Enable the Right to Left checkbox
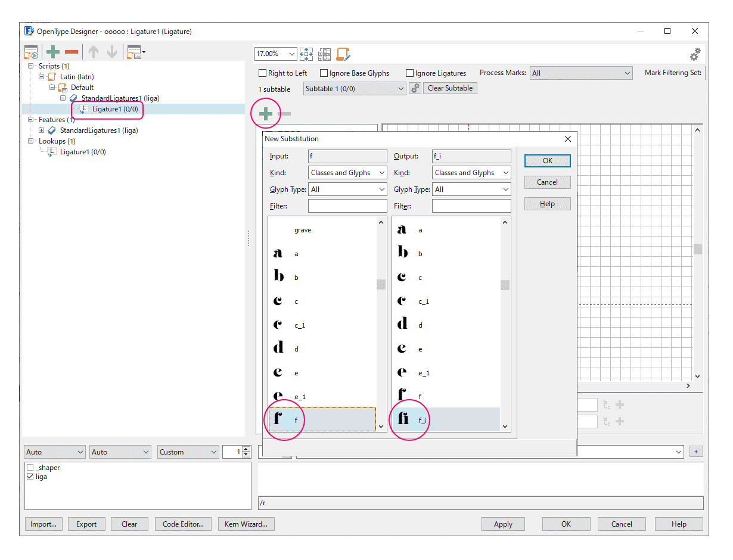 tap(263, 73)
